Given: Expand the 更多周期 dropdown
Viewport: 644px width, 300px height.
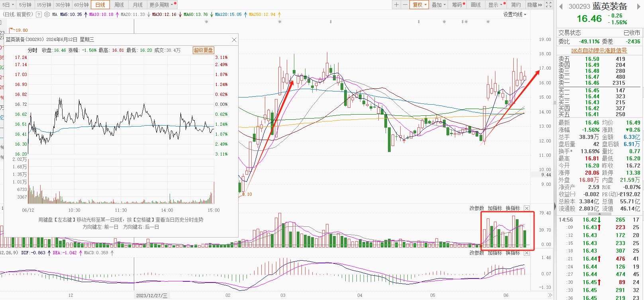Looking at the screenshot, I should click(x=162, y=5).
